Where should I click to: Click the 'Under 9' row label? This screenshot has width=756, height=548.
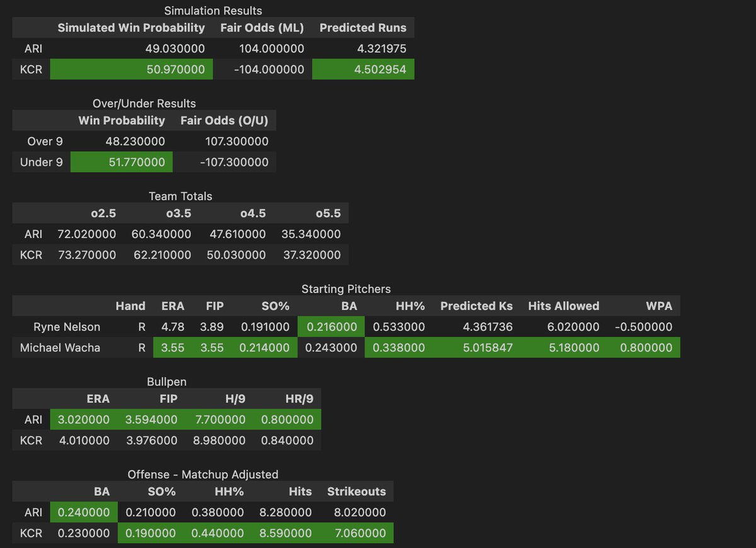42,162
